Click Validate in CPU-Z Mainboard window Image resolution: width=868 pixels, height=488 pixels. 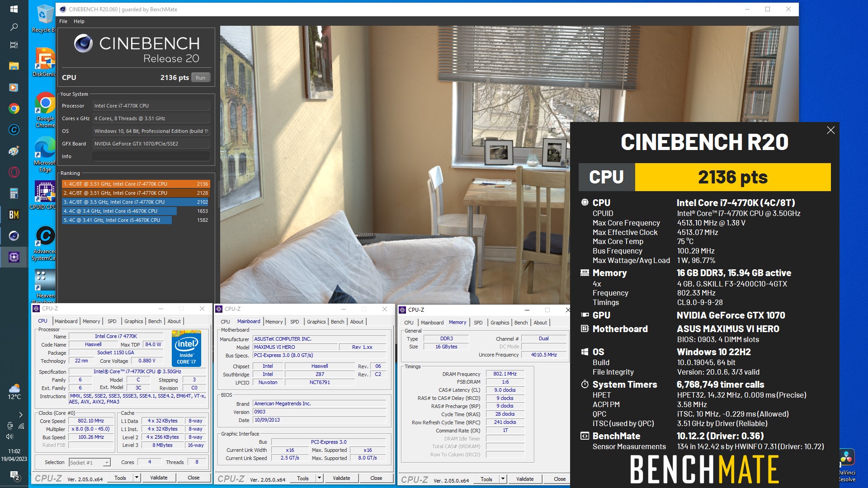pyautogui.click(x=341, y=478)
